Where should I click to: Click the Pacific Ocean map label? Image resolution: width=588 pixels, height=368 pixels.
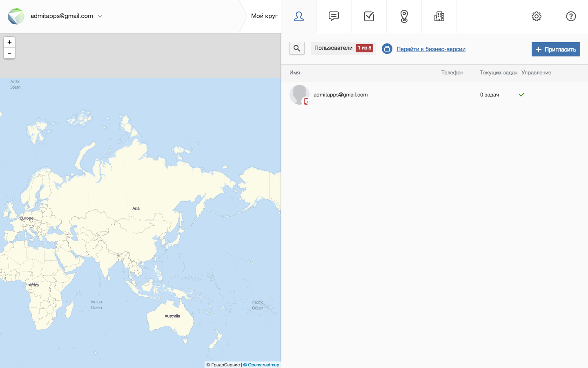click(x=258, y=305)
